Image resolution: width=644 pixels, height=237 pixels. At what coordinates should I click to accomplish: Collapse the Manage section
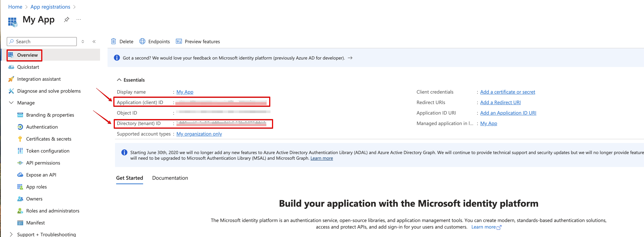pyautogui.click(x=11, y=103)
